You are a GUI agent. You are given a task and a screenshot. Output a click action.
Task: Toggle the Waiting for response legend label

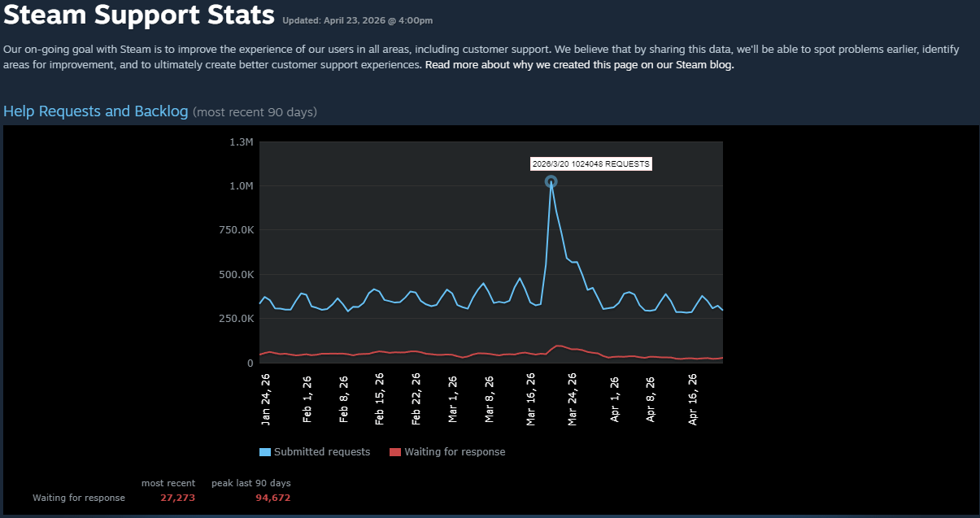coord(455,452)
